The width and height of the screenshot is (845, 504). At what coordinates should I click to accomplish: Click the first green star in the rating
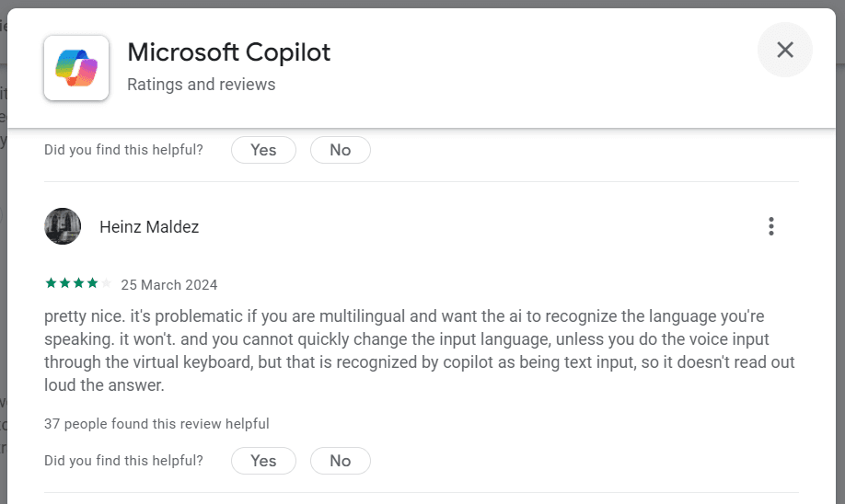coord(50,283)
